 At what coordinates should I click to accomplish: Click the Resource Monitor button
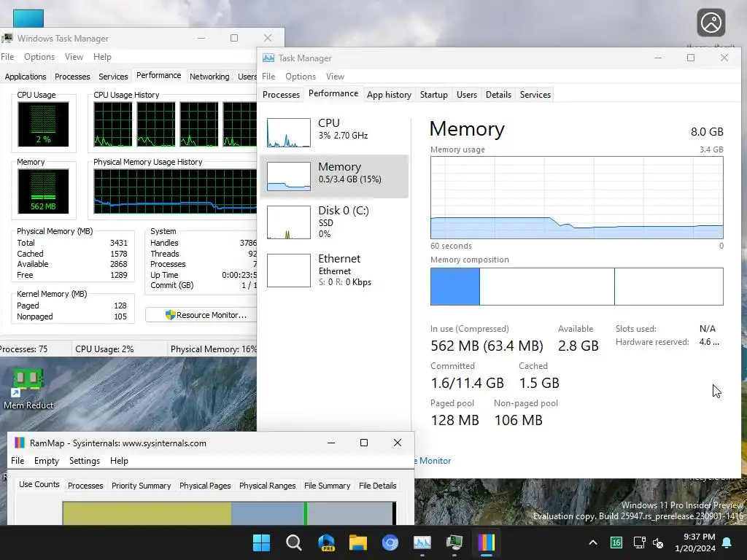pyautogui.click(x=201, y=315)
